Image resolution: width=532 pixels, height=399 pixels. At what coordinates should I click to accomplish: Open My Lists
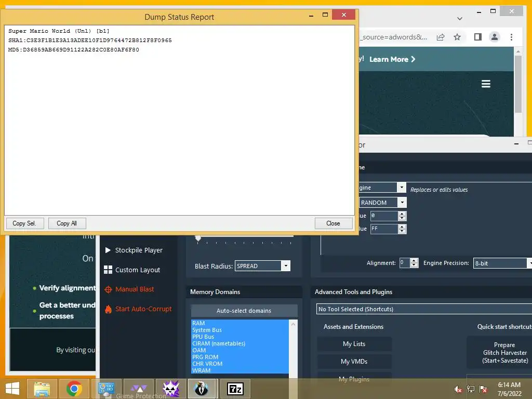pos(354,344)
